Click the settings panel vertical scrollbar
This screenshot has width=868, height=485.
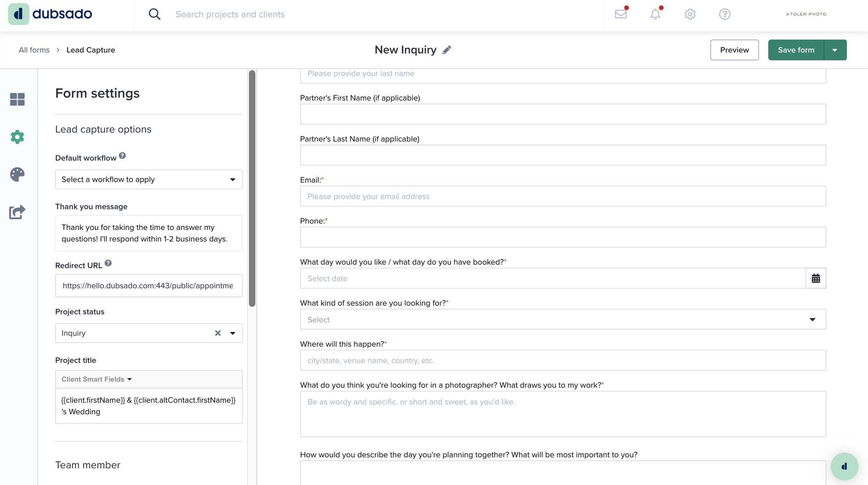252,188
